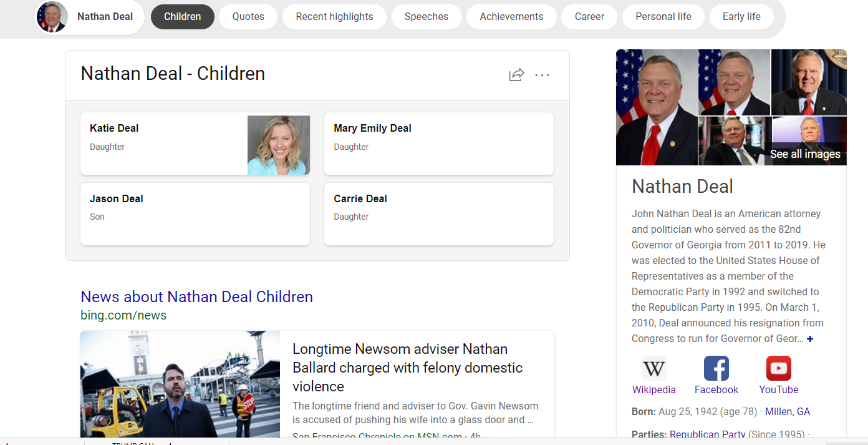Screen dimensions: 868x445
Task: Open the YouTube icon link
Action: tap(779, 368)
